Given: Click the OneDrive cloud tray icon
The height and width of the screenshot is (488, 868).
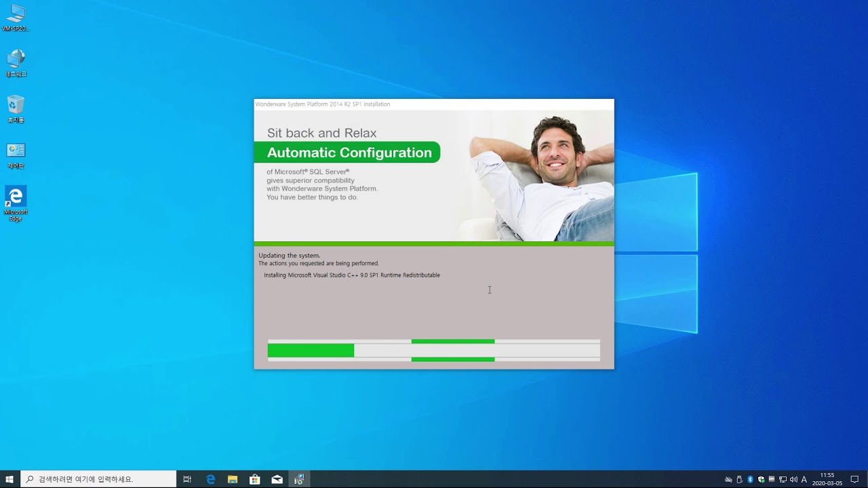Looking at the screenshot, I should pos(728,479).
